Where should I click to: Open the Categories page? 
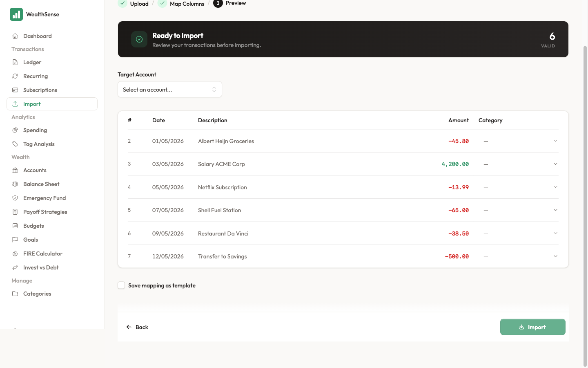(52, 294)
